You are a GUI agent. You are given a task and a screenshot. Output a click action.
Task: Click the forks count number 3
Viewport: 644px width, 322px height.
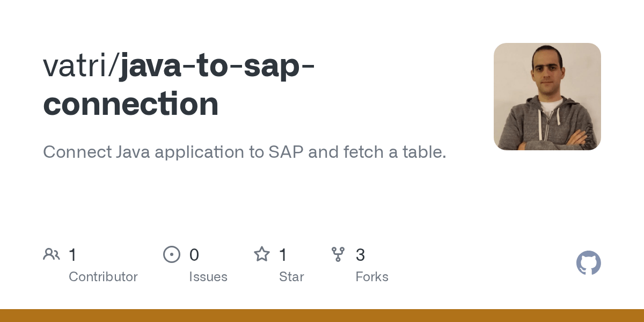(361, 255)
